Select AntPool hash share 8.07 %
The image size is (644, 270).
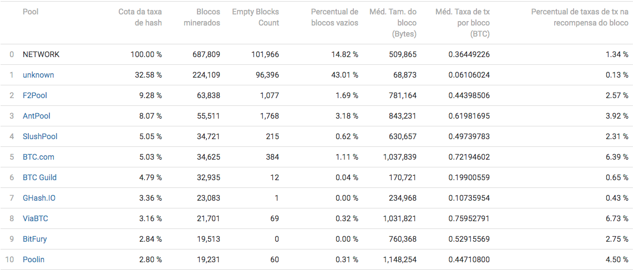(150, 116)
